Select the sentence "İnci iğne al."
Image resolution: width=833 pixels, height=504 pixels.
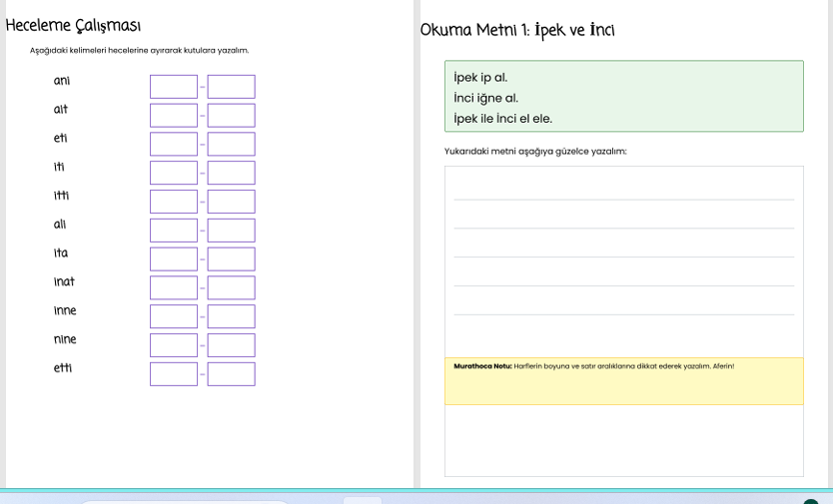coord(485,98)
